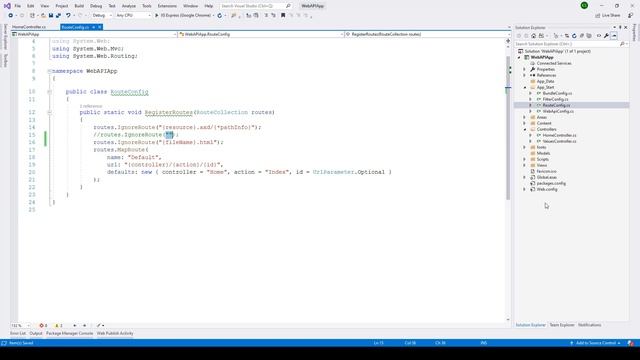Pin the Solution Explorer panel

(x=620, y=27)
